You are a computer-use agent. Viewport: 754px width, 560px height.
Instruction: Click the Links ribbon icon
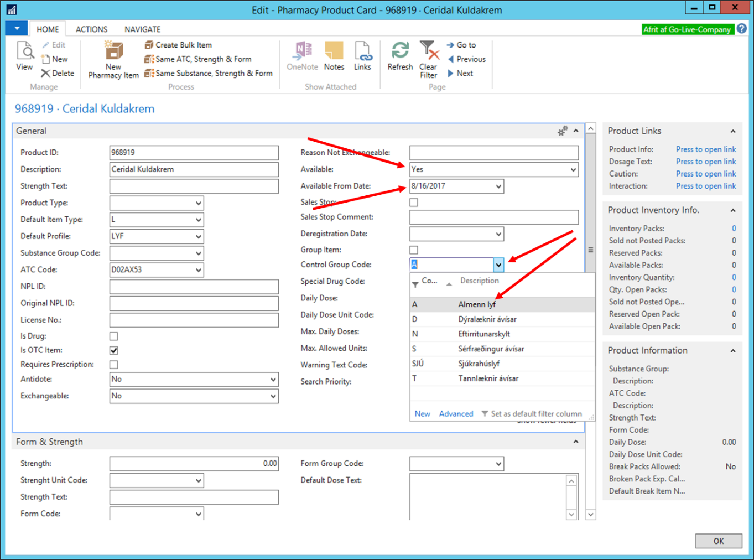coord(362,51)
